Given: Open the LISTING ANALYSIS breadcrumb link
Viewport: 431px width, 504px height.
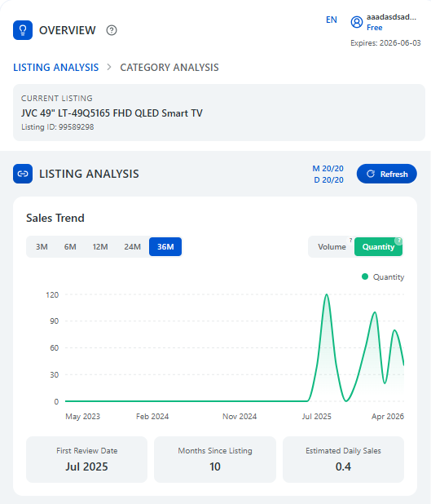Looking at the screenshot, I should pyautogui.click(x=56, y=68).
